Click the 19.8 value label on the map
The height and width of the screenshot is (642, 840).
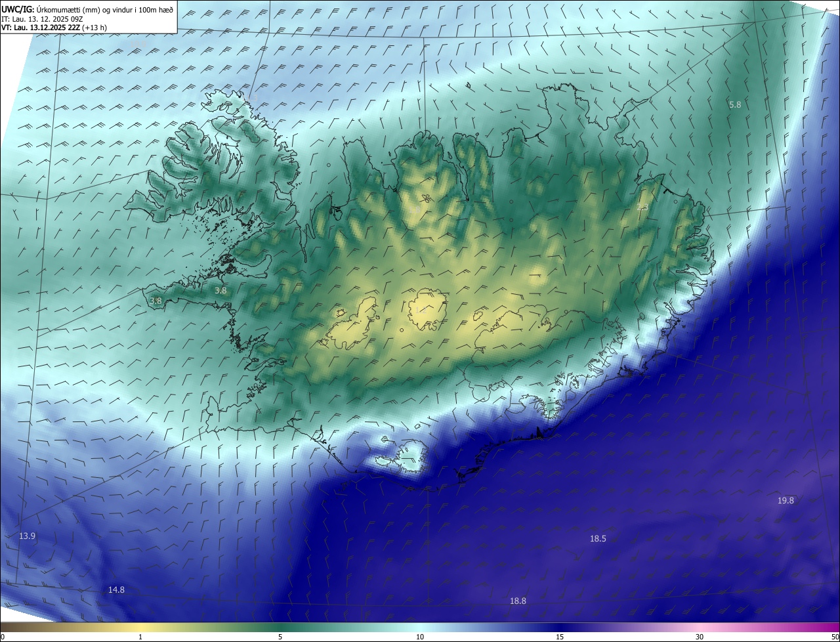tap(786, 500)
